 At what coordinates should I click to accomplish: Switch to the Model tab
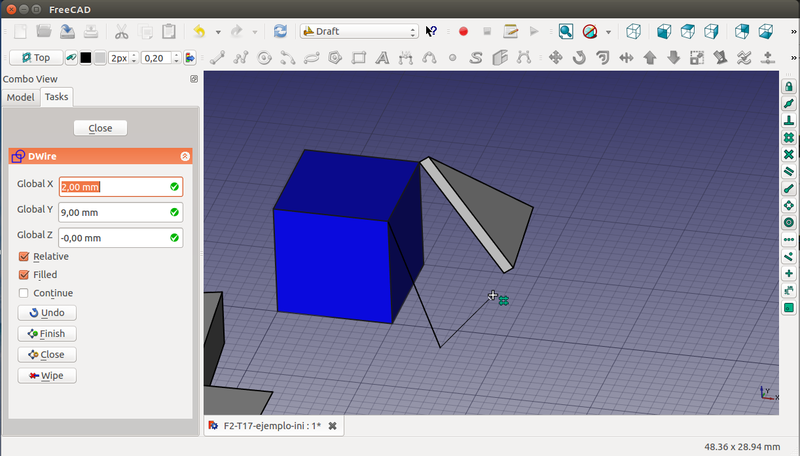[21, 97]
